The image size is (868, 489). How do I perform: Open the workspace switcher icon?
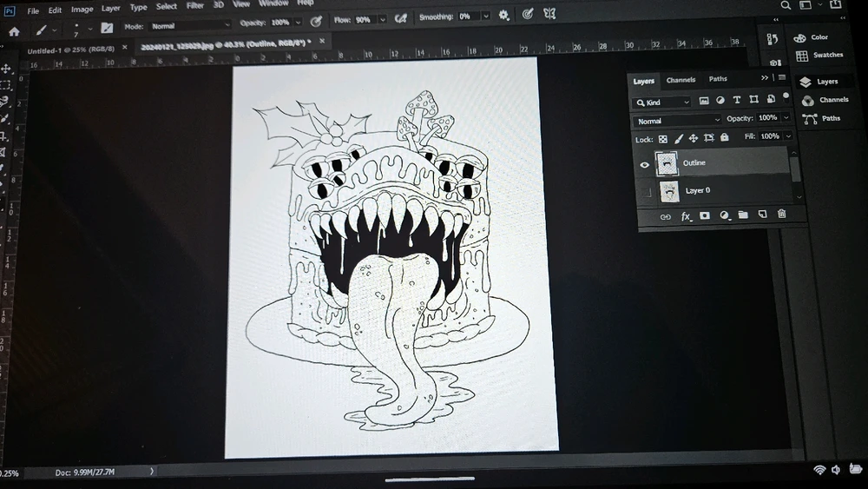coord(806,5)
